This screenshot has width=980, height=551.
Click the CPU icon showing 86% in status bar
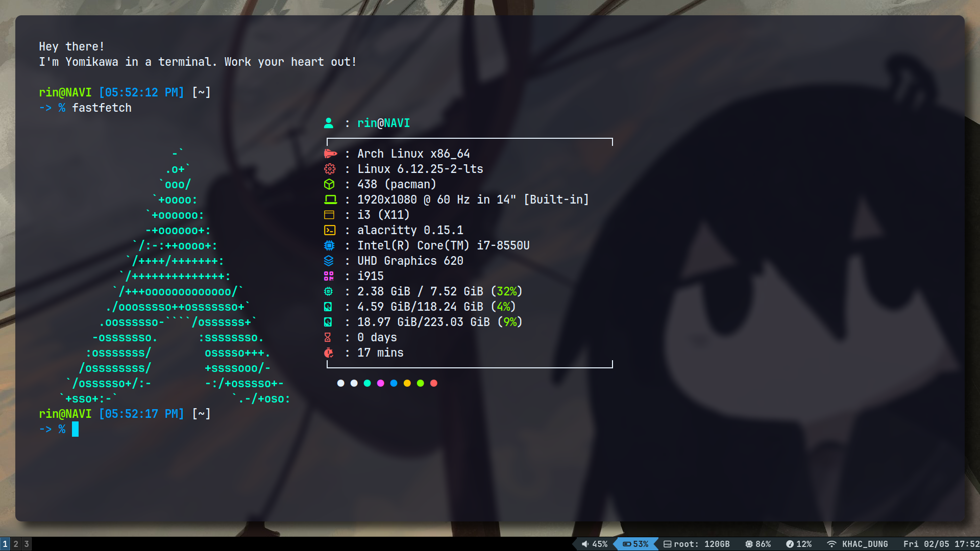pyautogui.click(x=749, y=544)
